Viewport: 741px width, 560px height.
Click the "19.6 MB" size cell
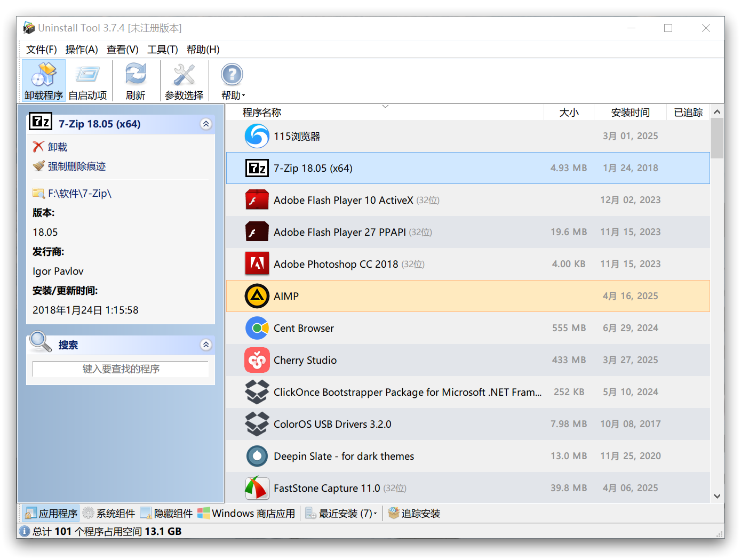[569, 232]
